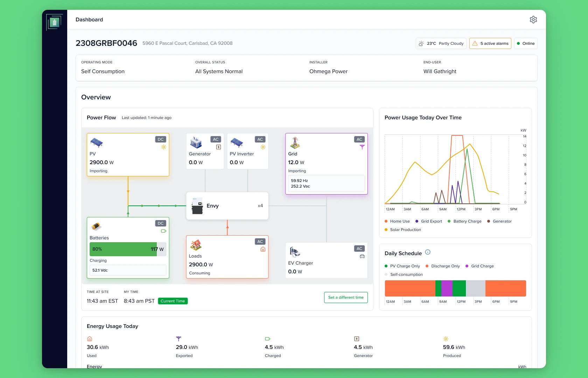Open the 5 active alarms button
This screenshot has height=378, width=588.
click(490, 43)
